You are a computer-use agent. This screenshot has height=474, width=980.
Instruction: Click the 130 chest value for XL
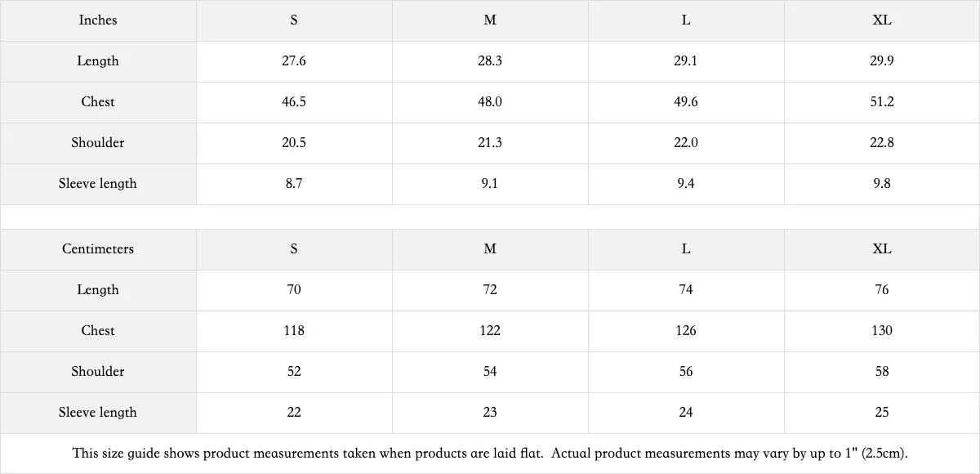(x=882, y=331)
